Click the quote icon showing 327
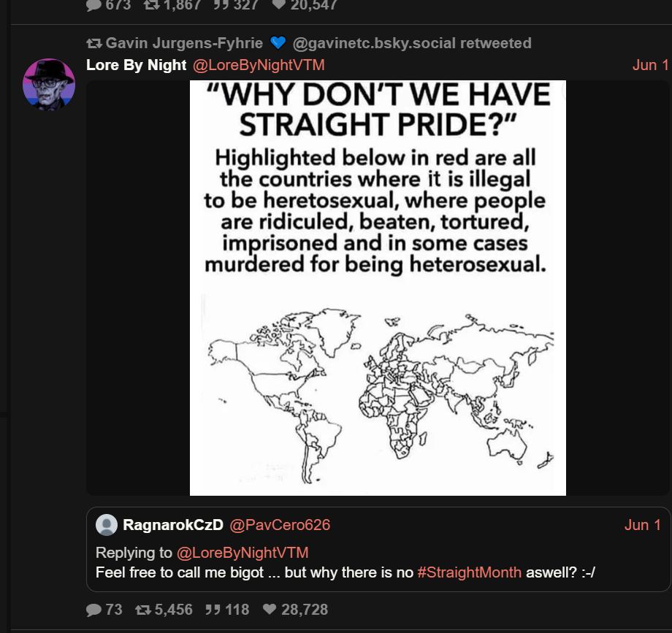Viewport: 672px width, 633px height. coord(221,4)
